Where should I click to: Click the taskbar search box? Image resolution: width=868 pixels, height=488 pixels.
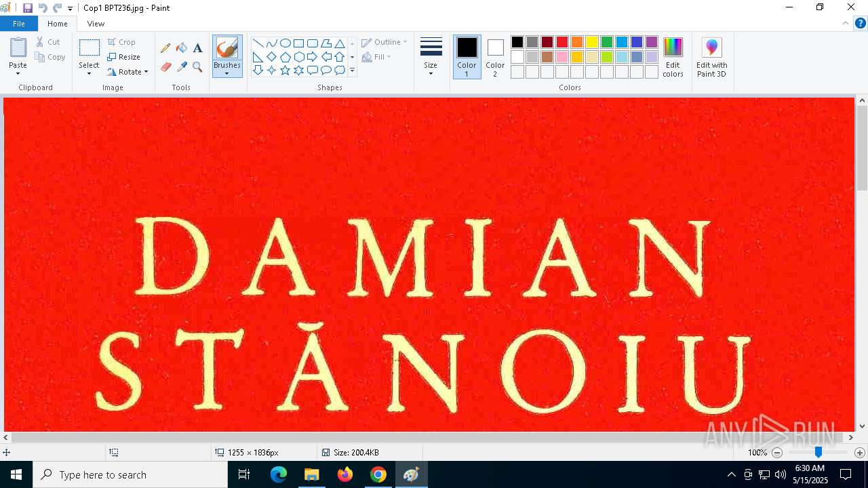click(130, 474)
